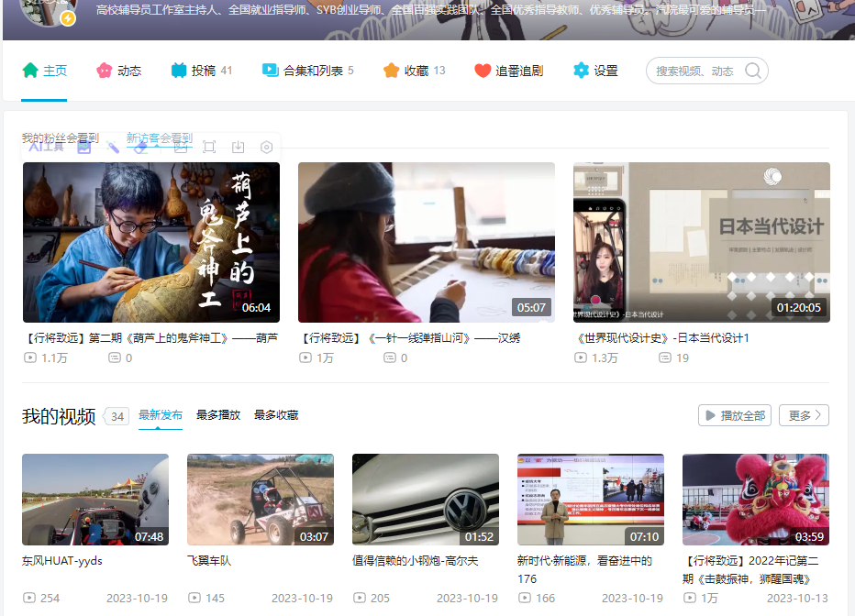Click the purple HD image icon
This screenshot has height=616, width=855.
click(x=83, y=147)
